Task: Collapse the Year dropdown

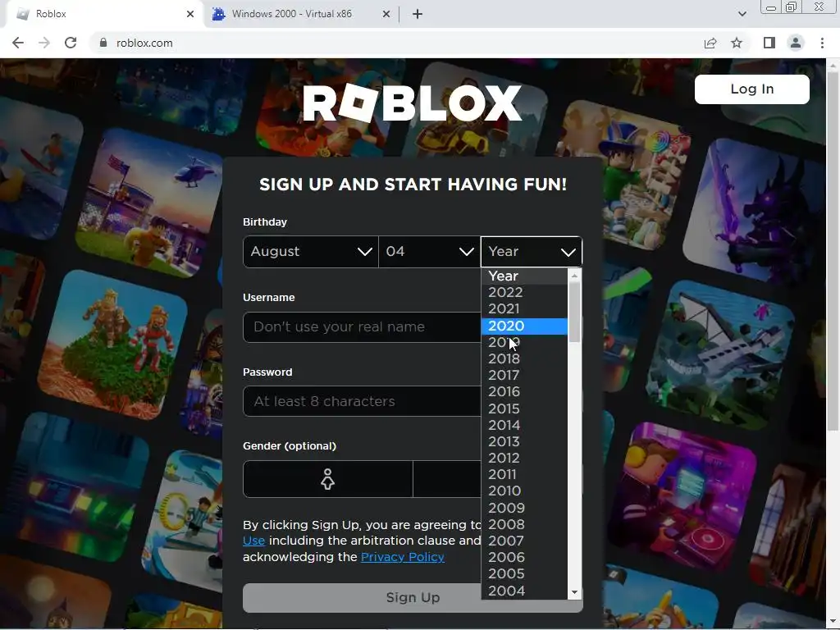Action: click(x=531, y=251)
